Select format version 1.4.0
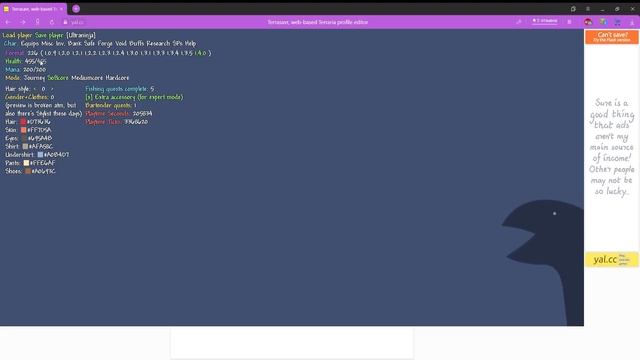The image size is (640, 360). click(x=200, y=53)
